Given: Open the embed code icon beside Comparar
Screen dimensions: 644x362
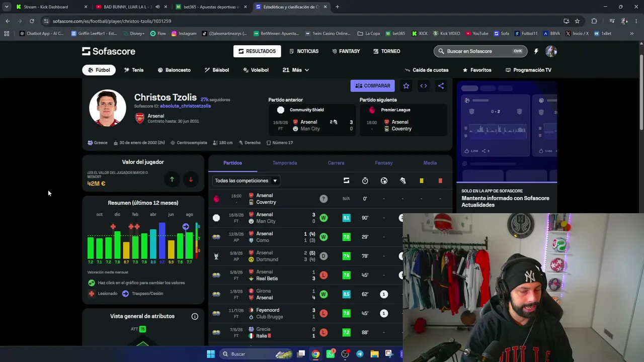Looking at the screenshot, I should point(424,86).
